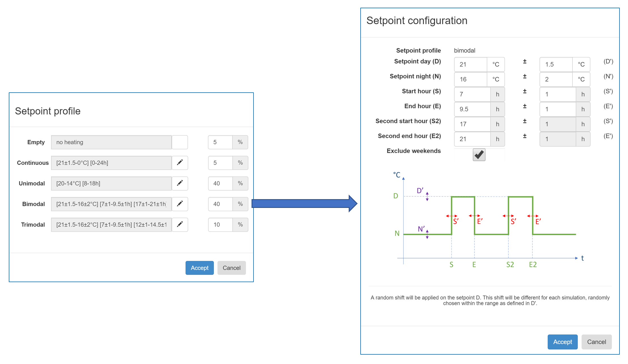Select the Second end hour (E2) field
The image size is (628, 364).
click(x=472, y=139)
